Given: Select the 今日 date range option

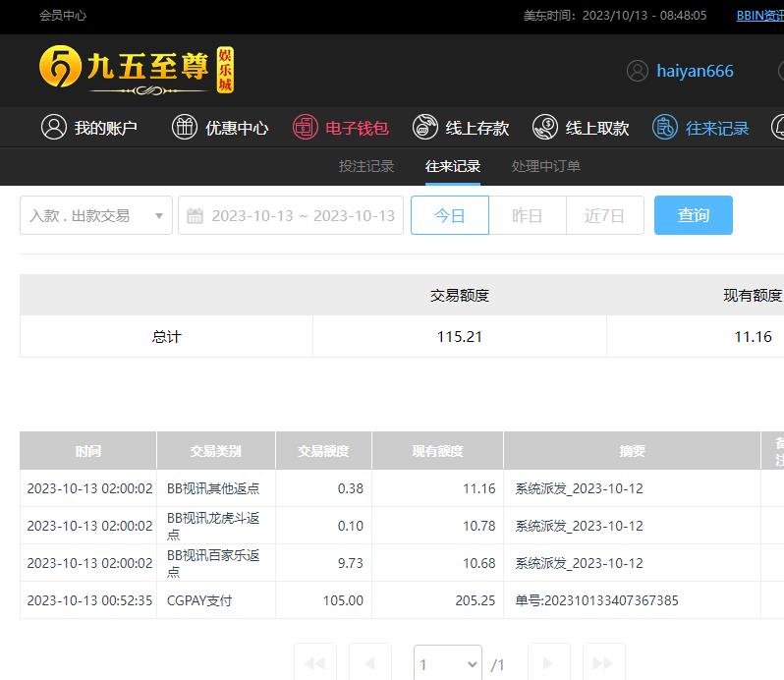Looking at the screenshot, I should coord(449,215).
